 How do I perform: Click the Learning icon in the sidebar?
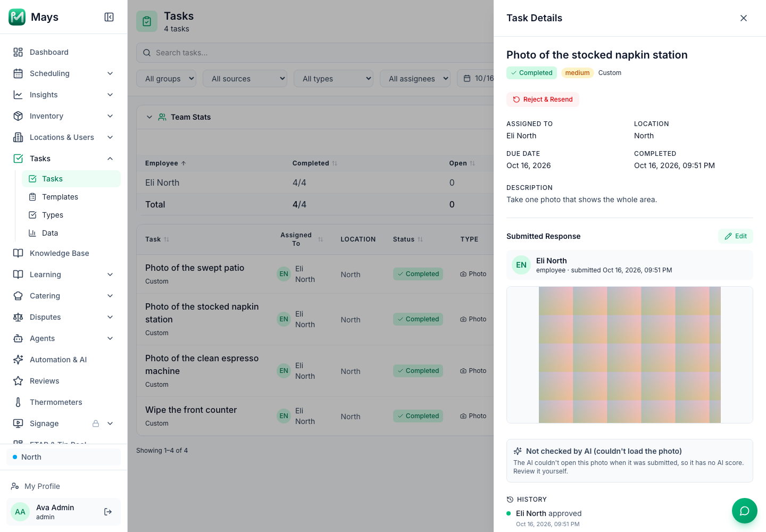tap(18, 275)
